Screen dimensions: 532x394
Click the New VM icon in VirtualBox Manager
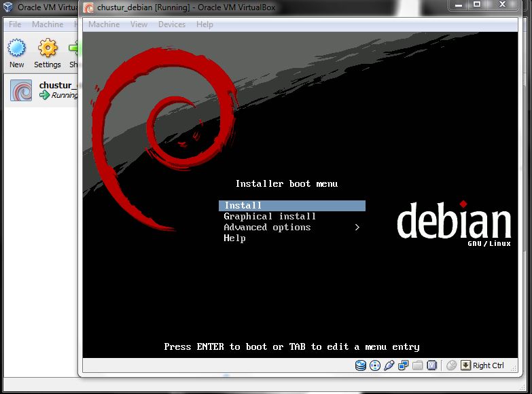16,48
